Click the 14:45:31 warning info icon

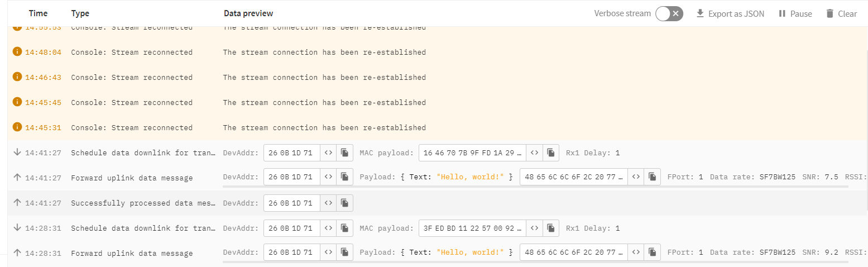click(17, 127)
